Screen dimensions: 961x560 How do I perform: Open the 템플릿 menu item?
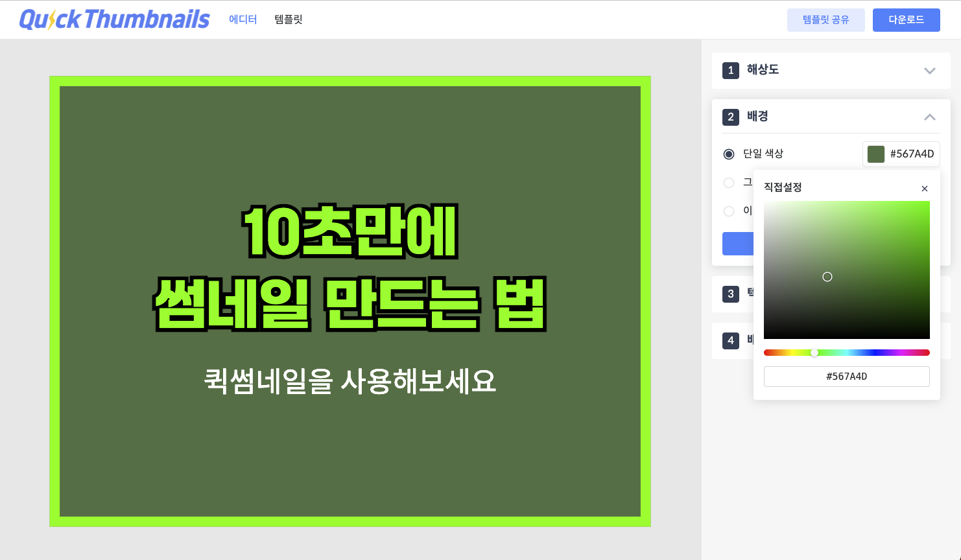tap(289, 19)
